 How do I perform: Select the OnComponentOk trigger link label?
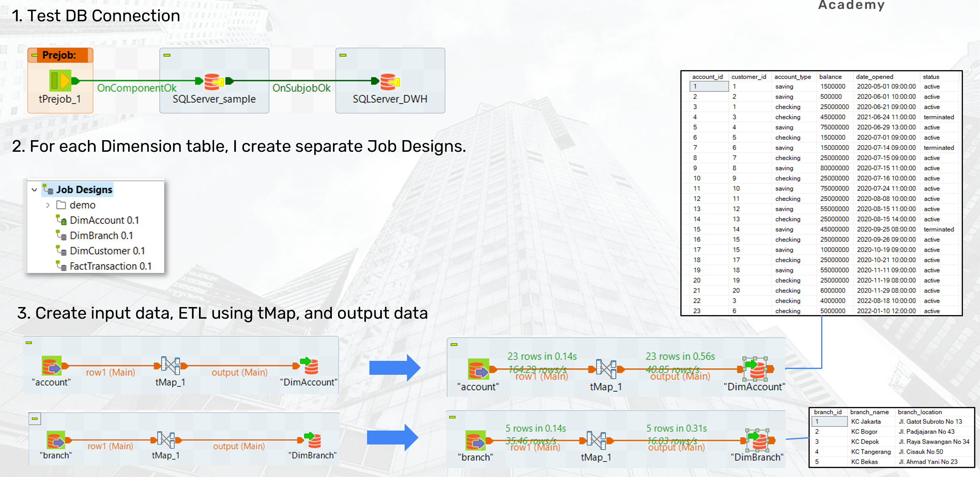pyautogui.click(x=137, y=88)
